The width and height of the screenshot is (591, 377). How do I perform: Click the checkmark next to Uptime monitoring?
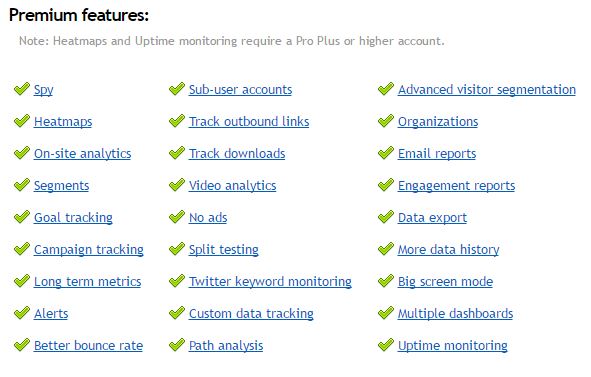[386, 345]
